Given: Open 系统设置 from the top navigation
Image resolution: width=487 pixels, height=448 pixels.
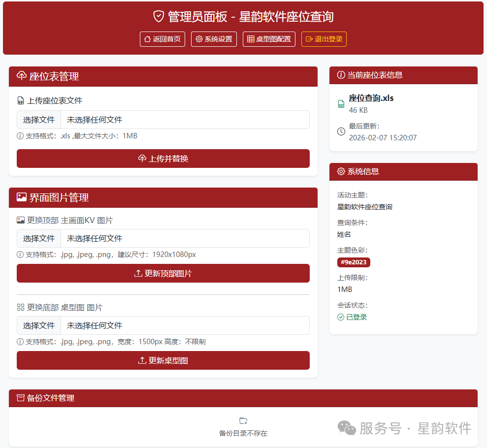Looking at the screenshot, I should 214,39.
